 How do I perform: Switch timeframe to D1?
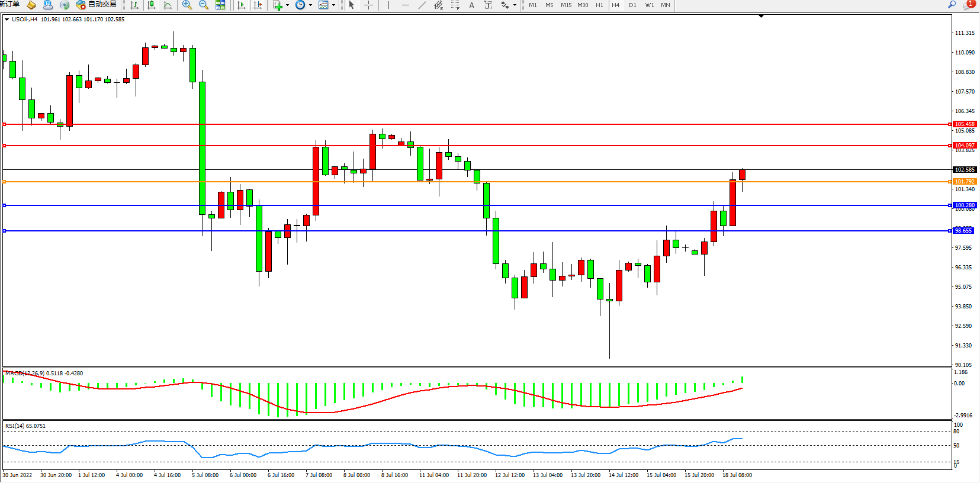tap(632, 5)
